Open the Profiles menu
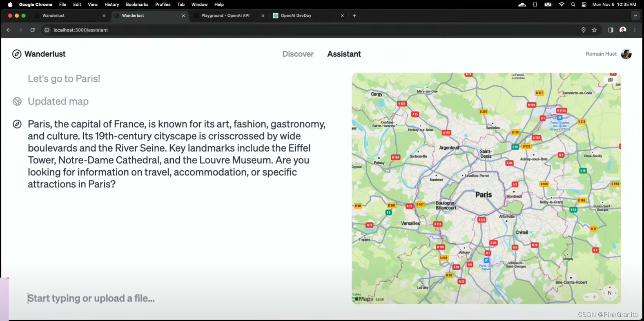The image size is (644, 321). pyautogui.click(x=163, y=4)
